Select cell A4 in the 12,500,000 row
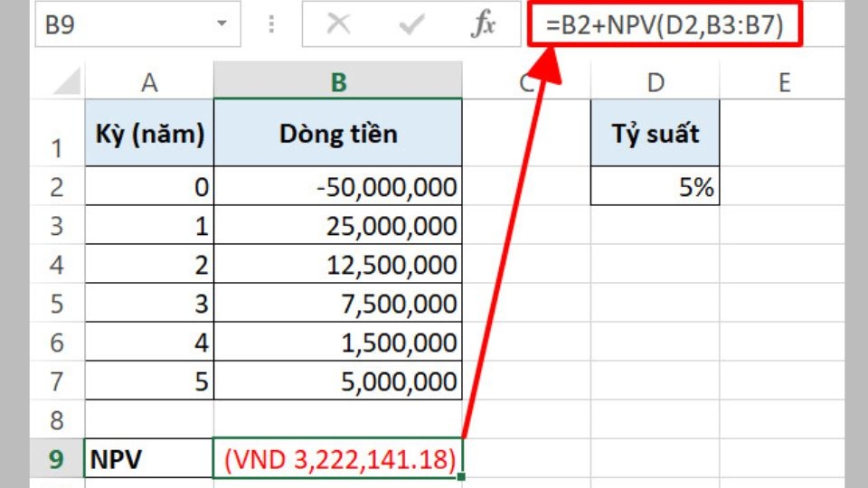This screenshot has height=488, width=868. coord(149,264)
